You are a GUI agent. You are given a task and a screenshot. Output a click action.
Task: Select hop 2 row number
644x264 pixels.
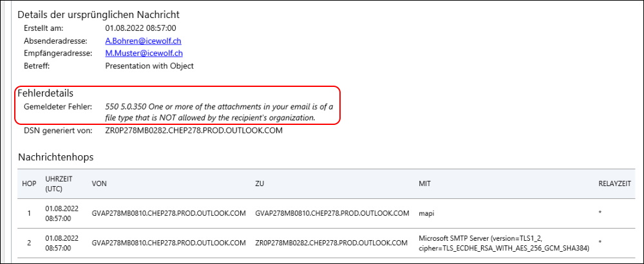pos(29,243)
